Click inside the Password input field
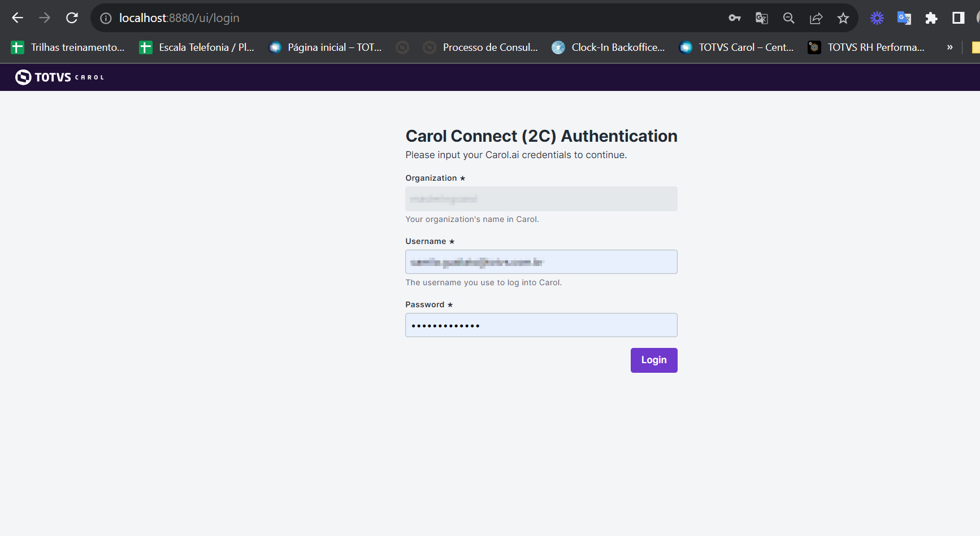Screen dimensions: 980x536 (x=541, y=325)
